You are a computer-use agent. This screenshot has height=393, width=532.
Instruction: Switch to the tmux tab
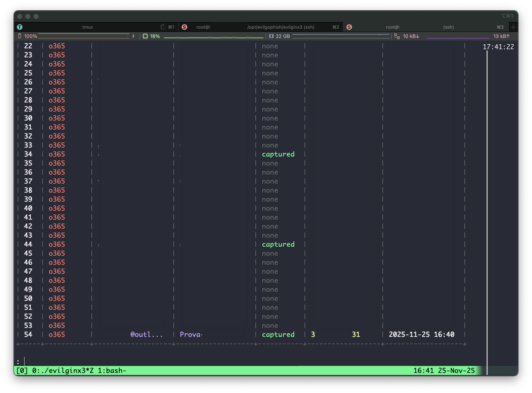88,27
